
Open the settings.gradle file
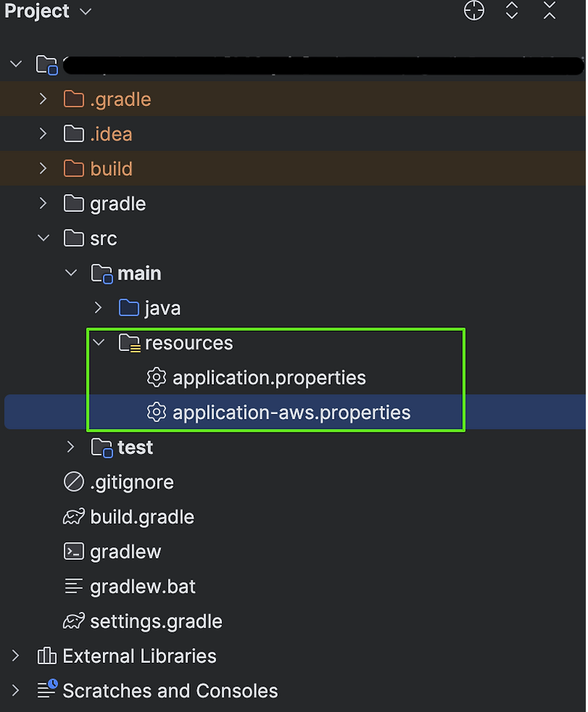tap(156, 621)
